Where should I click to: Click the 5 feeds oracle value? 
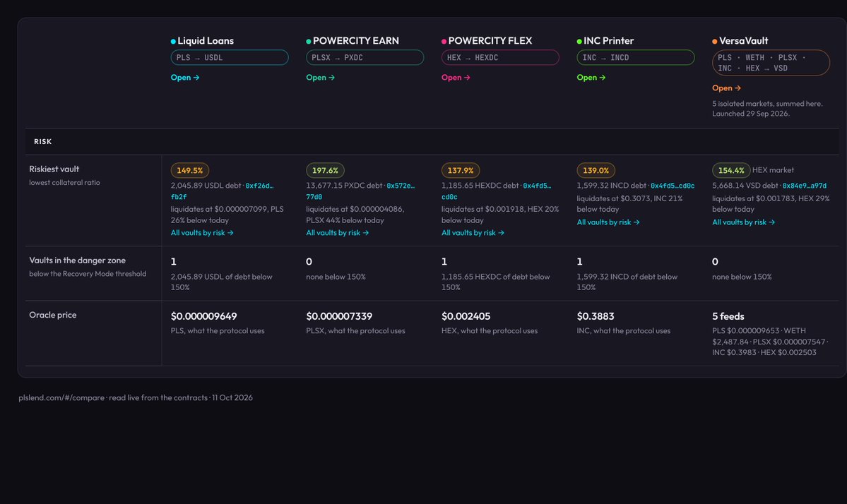tap(728, 316)
